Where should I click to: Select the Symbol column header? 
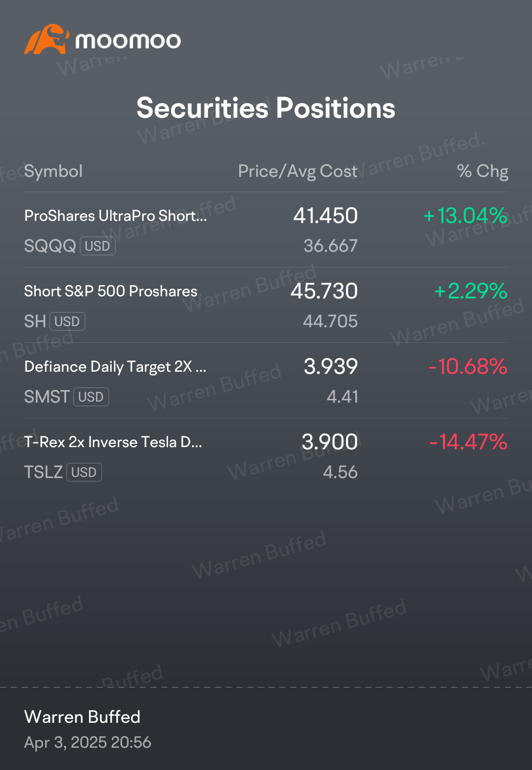tap(54, 171)
